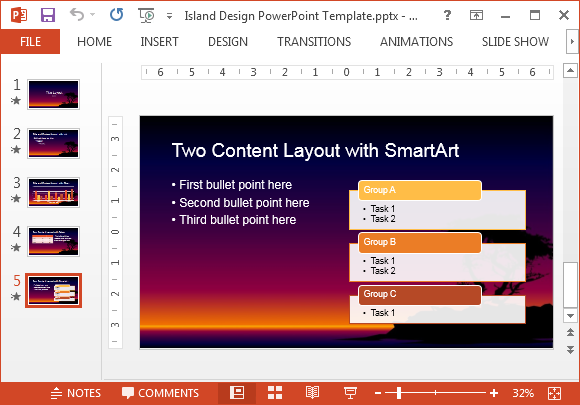Switch to Reading View icon

coord(313,393)
